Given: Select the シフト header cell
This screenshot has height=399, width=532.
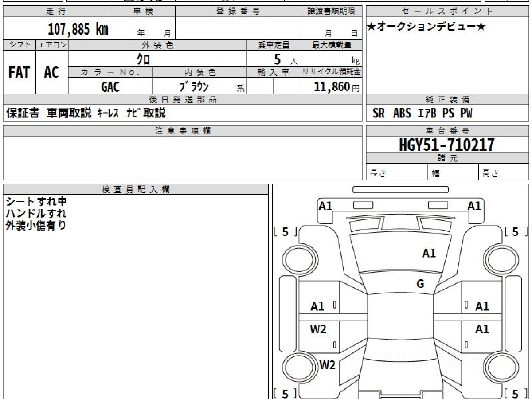Looking at the screenshot, I should pos(19,45).
